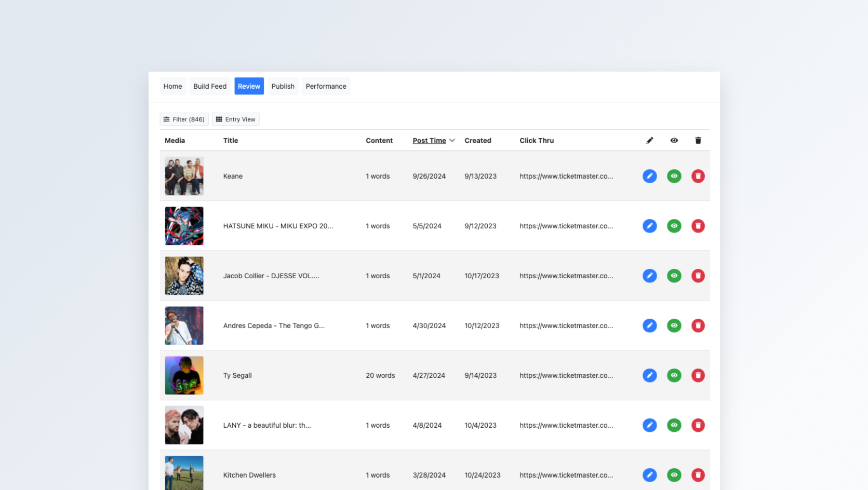Toggle the eye icon in the header row
The image size is (868, 490).
pos(674,140)
